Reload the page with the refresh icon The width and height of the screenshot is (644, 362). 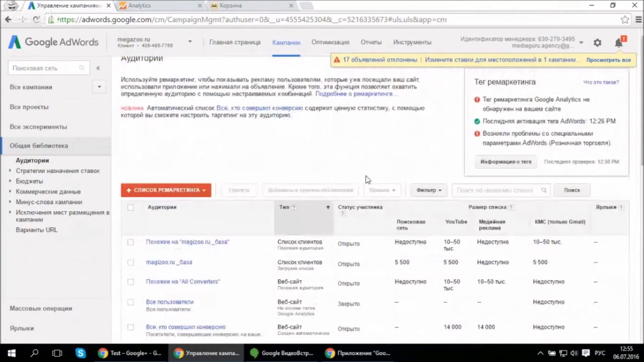[x=36, y=20]
